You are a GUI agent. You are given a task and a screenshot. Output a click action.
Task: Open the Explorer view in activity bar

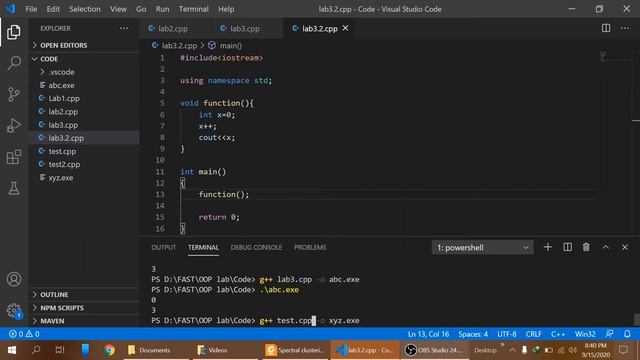pyautogui.click(x=14, y=32)
